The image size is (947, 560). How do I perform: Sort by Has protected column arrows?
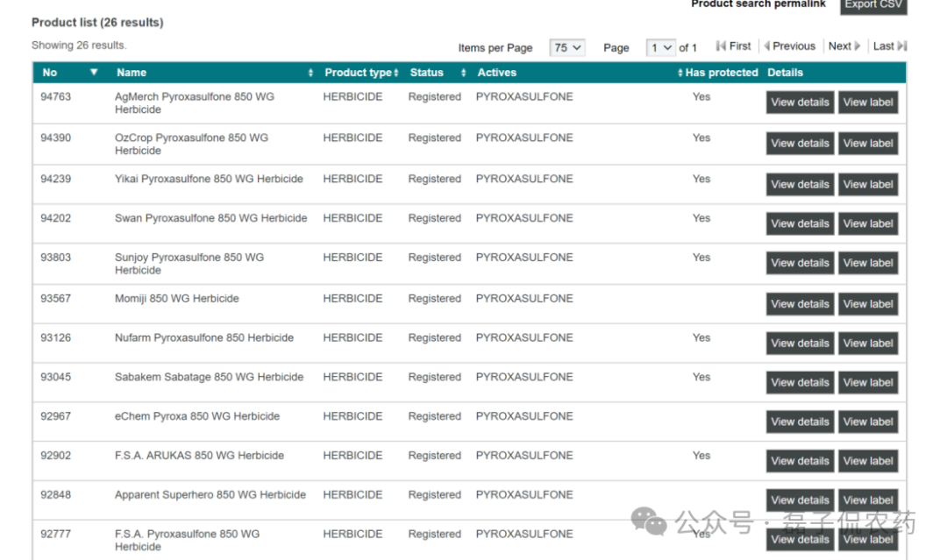680,73
